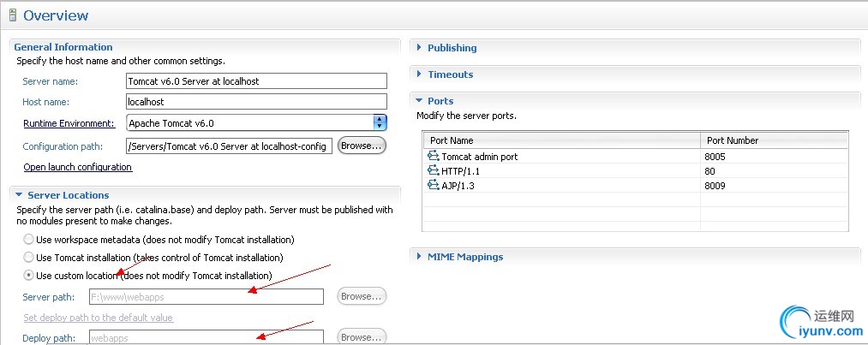Viewport: 868px width, 345px height.
Task: Open the Runtime Environment link
Action: pos(69,123)
